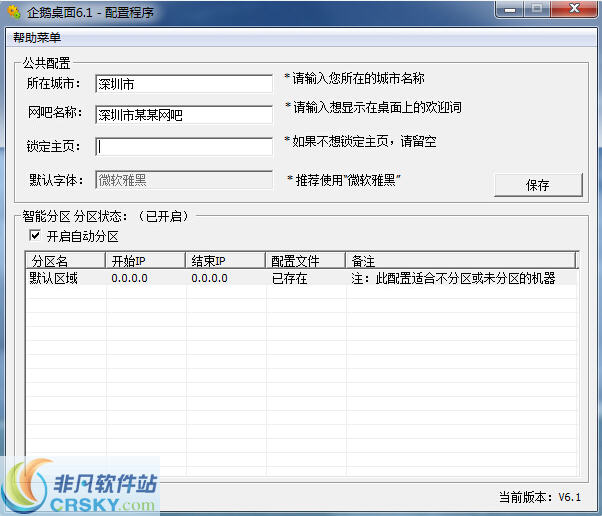This screenshot has height=516, width=602.
Task: Click the hint 如果不想锁定主页,请留空
Action: coord(364,141)
